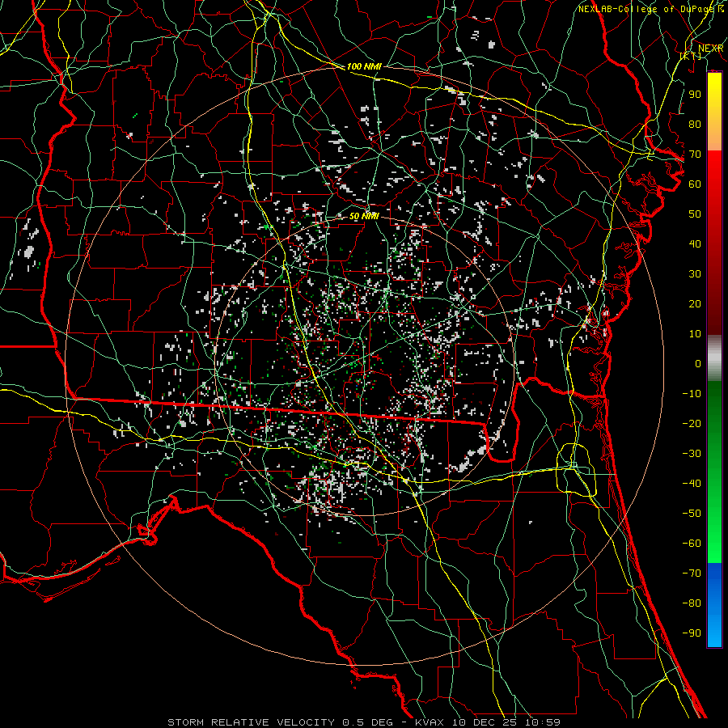This screenshot has height=728, width=728.
Task: Click the -20 value on the velocity scale
Action: [692, 423]
